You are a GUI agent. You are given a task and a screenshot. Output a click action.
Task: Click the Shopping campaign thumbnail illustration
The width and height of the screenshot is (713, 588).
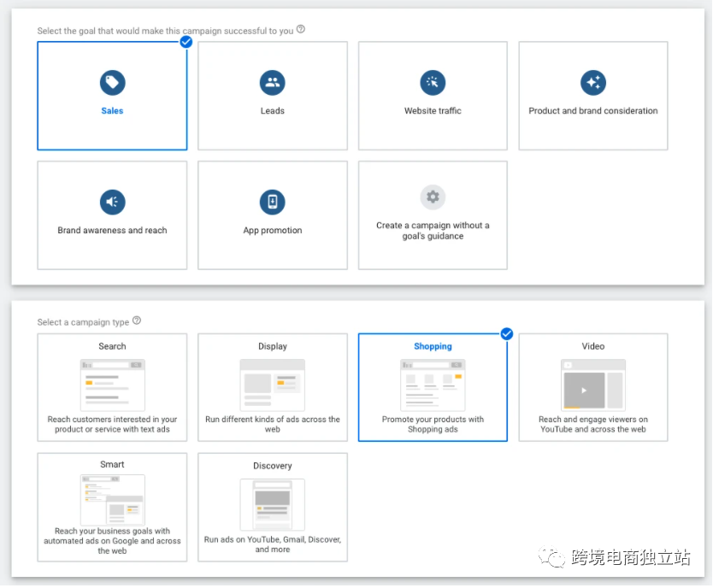pyautogui.click(x=433, y=385)
